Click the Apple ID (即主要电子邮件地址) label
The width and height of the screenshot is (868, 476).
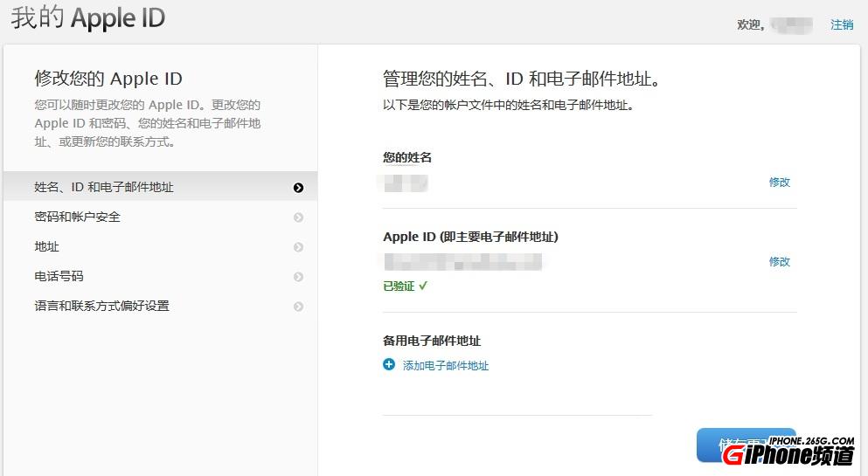(x=470, y=237)
